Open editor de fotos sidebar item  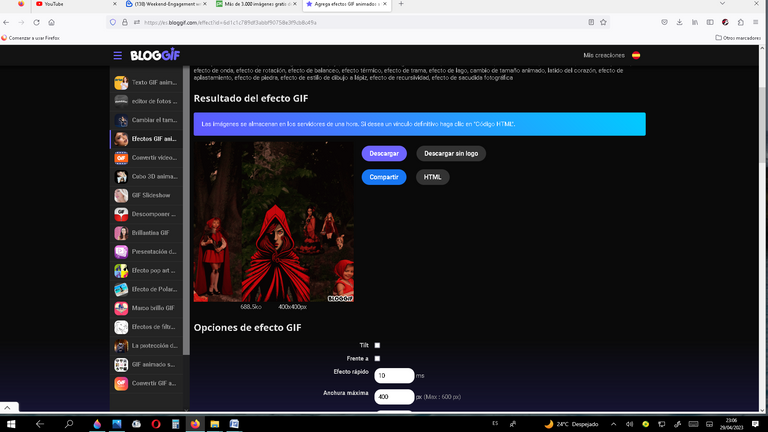click(146, 101)
